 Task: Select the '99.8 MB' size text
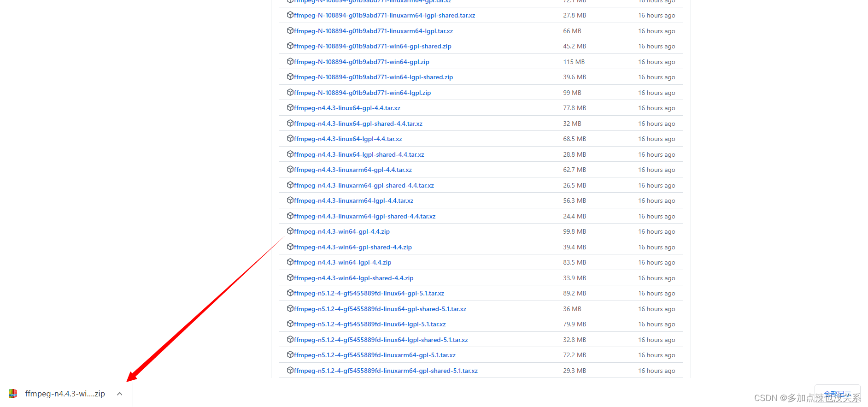click(x=575, y=231)
